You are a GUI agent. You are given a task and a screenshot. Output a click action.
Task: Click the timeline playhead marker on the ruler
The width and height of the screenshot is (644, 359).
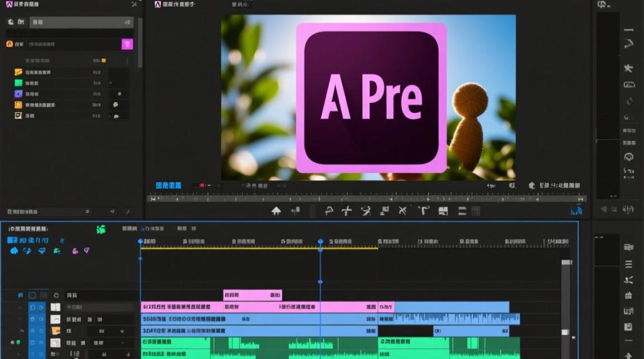321,242
